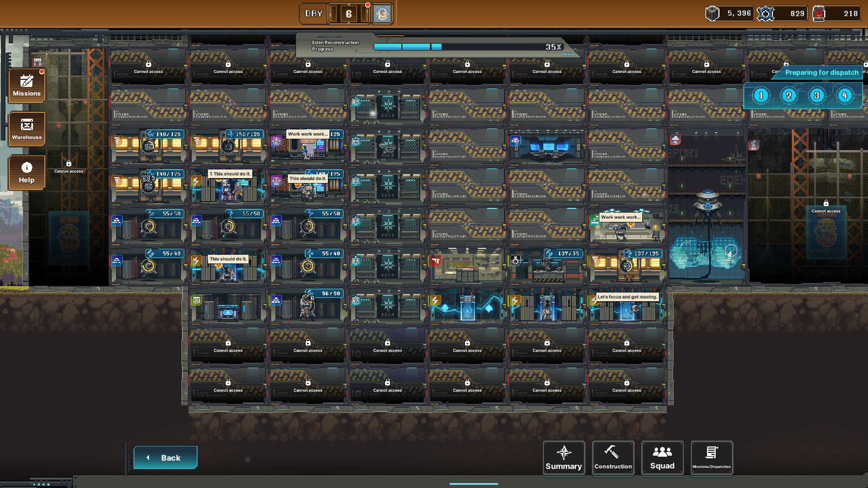This screenshot has height=488, width=868.
Task: Select dispatch squad 4
Action: pos(844,96)
